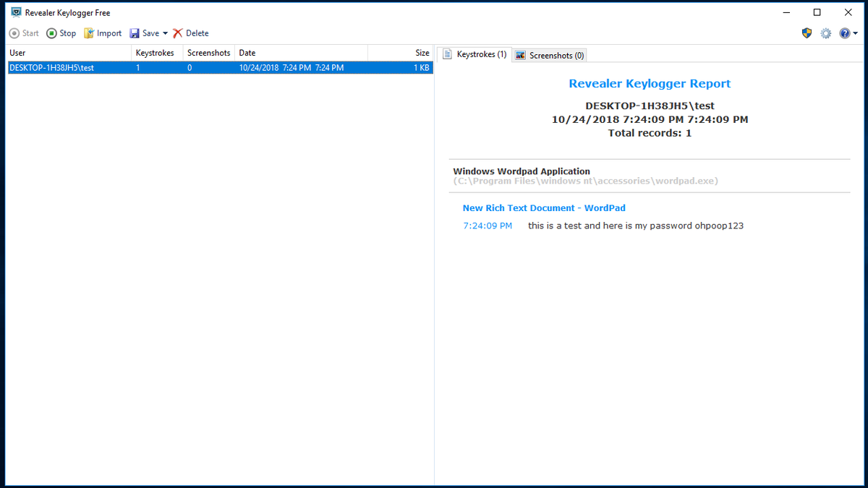Delete the selected log entry
Image resolution: width=868 pixels, height=488 pixels.
tap(191, 33)
